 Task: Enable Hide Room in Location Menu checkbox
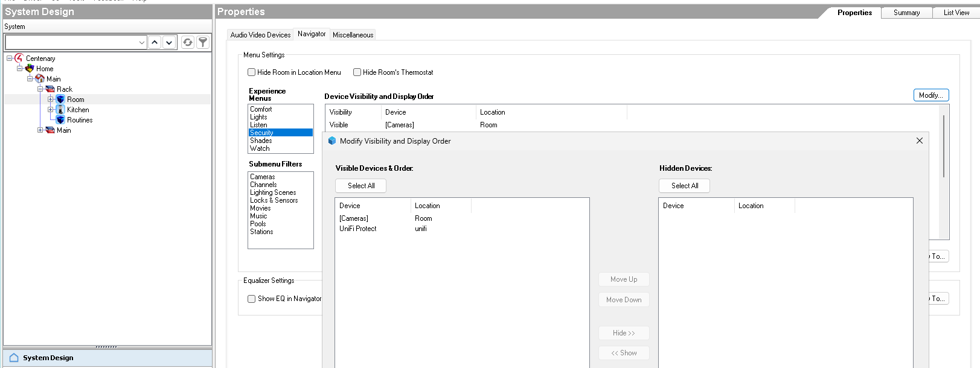[x=252, y=72]
